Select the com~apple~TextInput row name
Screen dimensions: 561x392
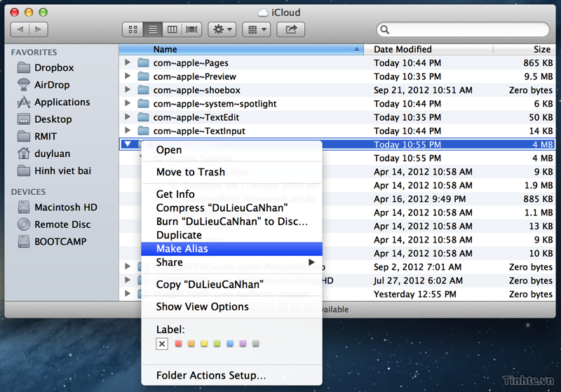pyautogui.click(x=199, y=131)
